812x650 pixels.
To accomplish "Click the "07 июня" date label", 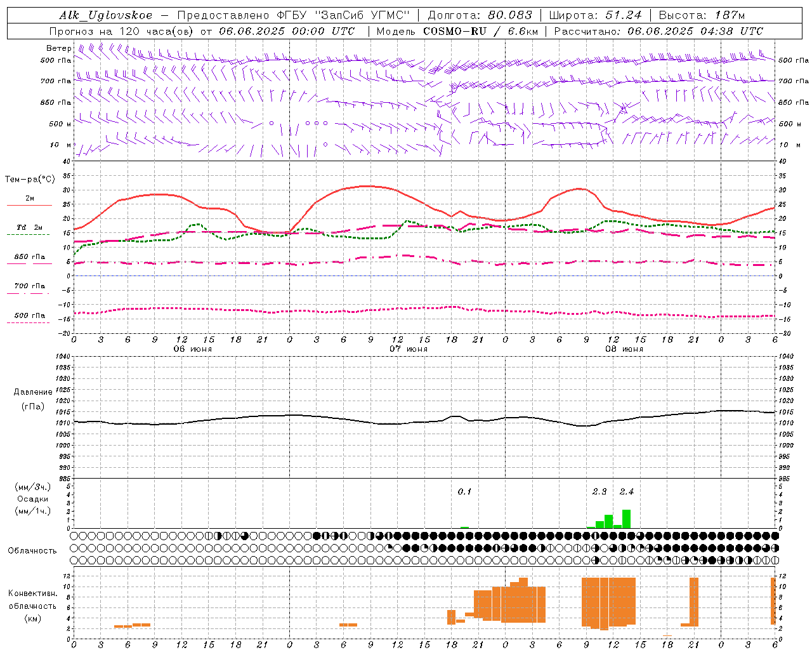I will pyautogui.click(x=408, y=349).
